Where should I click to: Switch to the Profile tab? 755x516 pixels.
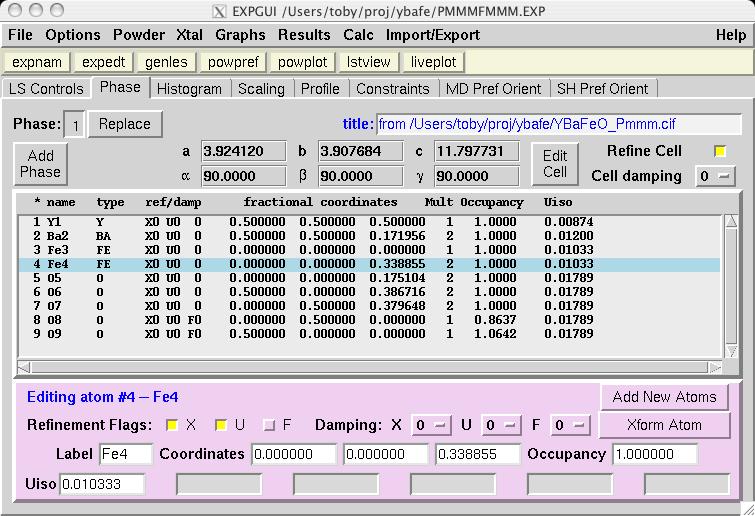320,89
